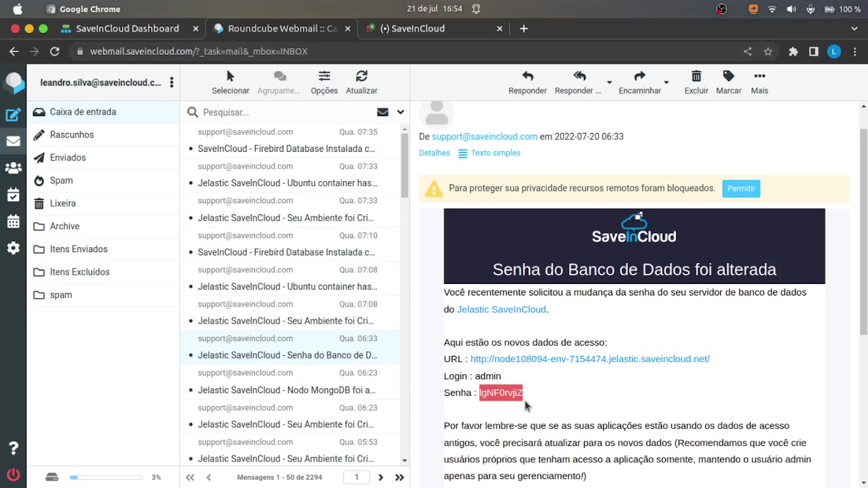868x488 pixels.
Task: Click the Pesquisar search field
Action: [285, 113]
